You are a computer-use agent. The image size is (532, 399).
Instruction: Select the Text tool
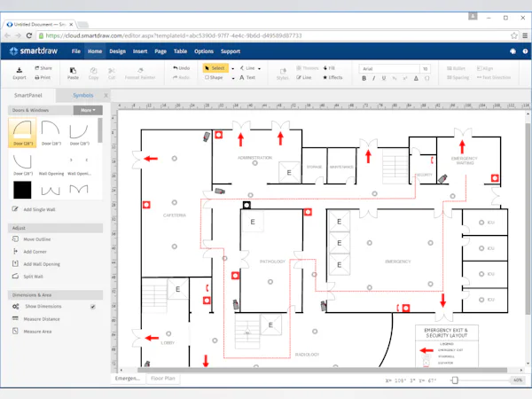(247, 78)
